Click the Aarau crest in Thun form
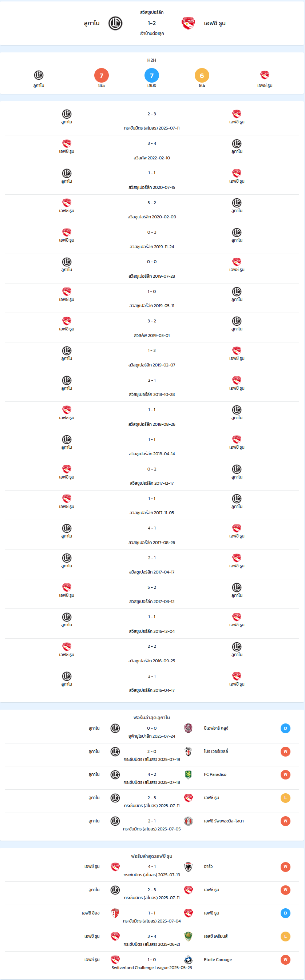The image size is (305, 980). pos(188,866)
